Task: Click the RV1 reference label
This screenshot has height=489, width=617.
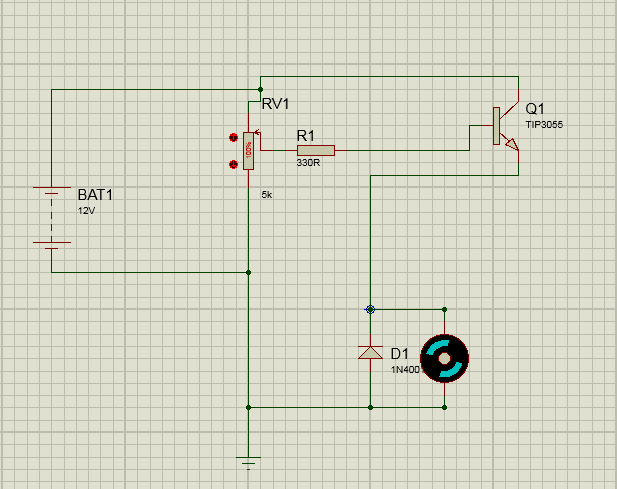Action: pos(275,104)
